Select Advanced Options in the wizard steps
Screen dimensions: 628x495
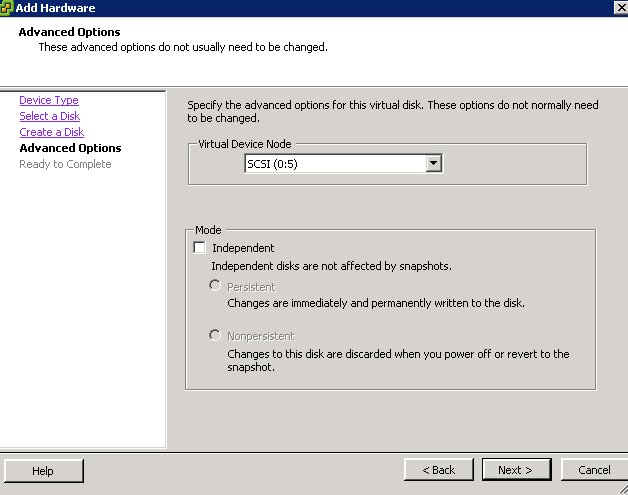[70, 148]
